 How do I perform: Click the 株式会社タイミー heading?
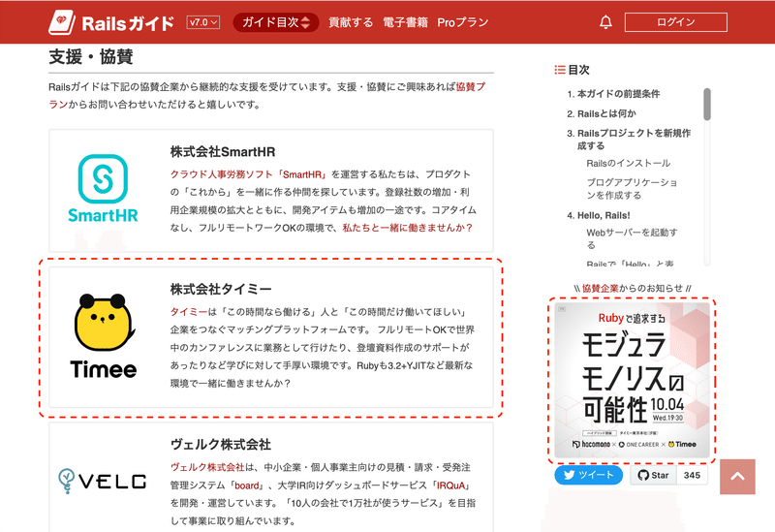(x=221, y=289)
